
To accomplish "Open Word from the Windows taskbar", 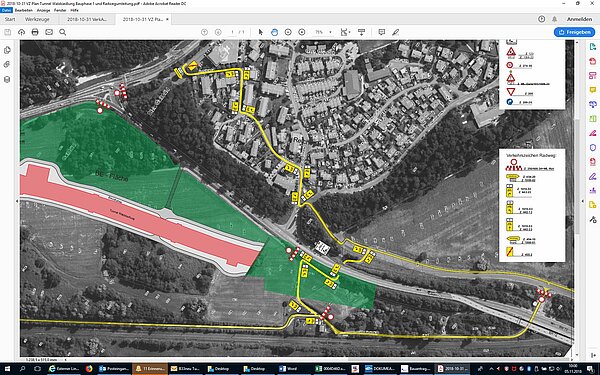I will [x=288, y=368].
